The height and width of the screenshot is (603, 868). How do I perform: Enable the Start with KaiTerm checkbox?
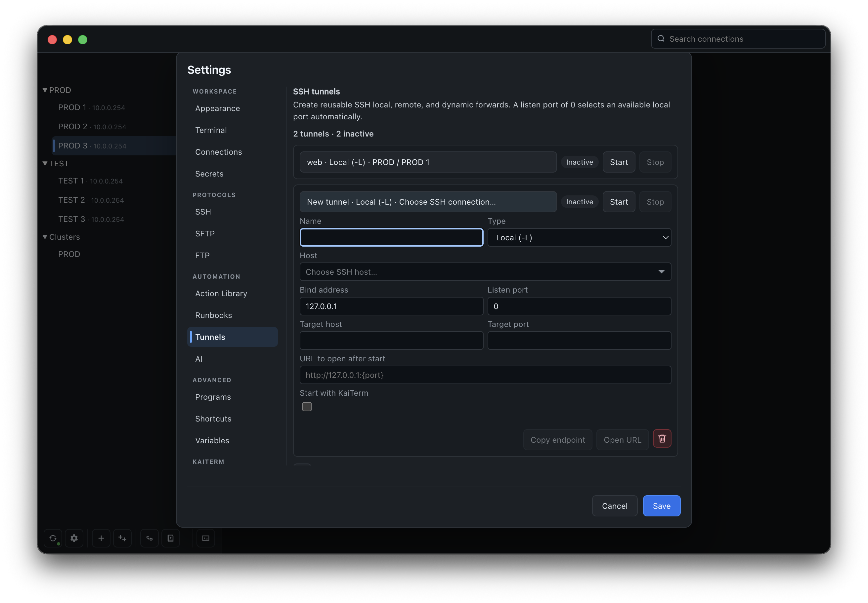pos(307,407)
